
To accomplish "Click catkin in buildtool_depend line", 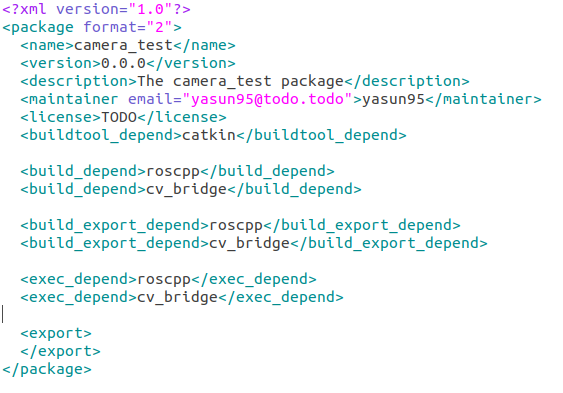I will 209,135.
